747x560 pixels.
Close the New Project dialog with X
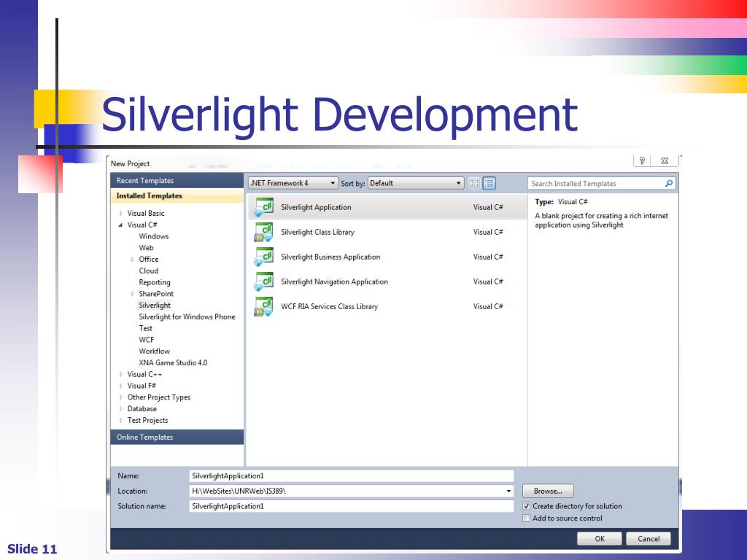[x=665, y=160]
